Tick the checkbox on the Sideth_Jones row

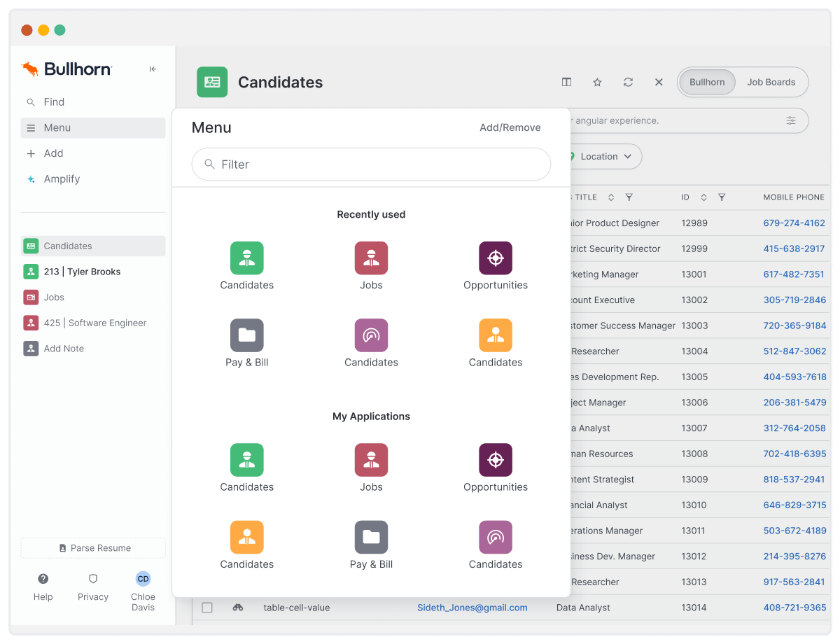point(207,608)
